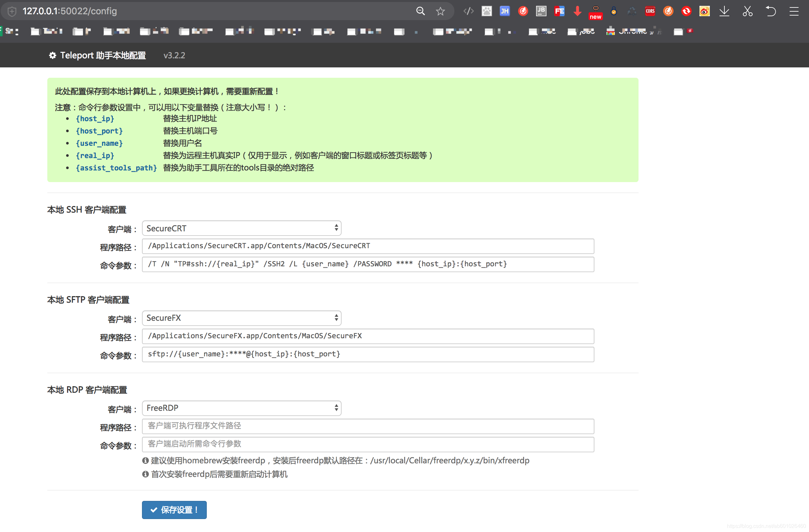This screenshot has width=809, height=532.
Task: Click the shield icon beside the URL
Action: click(12, 11)
